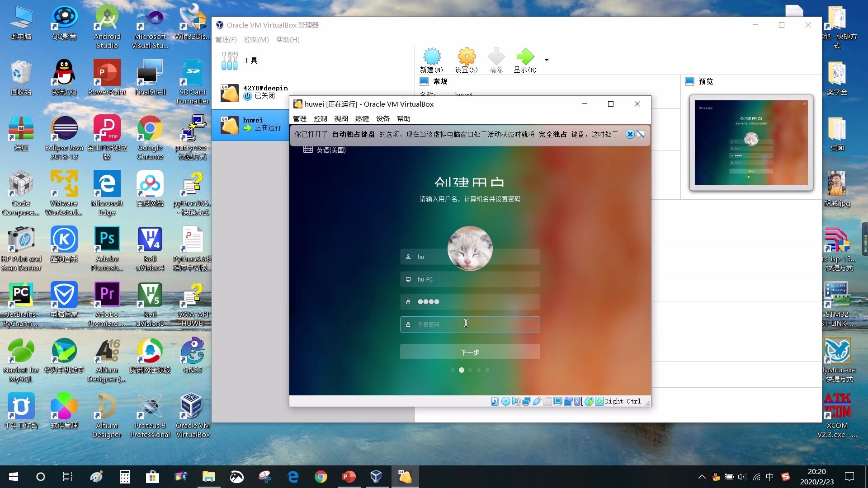Click the audio status icon
The height and width of the screenshot is (488, 868).
516,401
